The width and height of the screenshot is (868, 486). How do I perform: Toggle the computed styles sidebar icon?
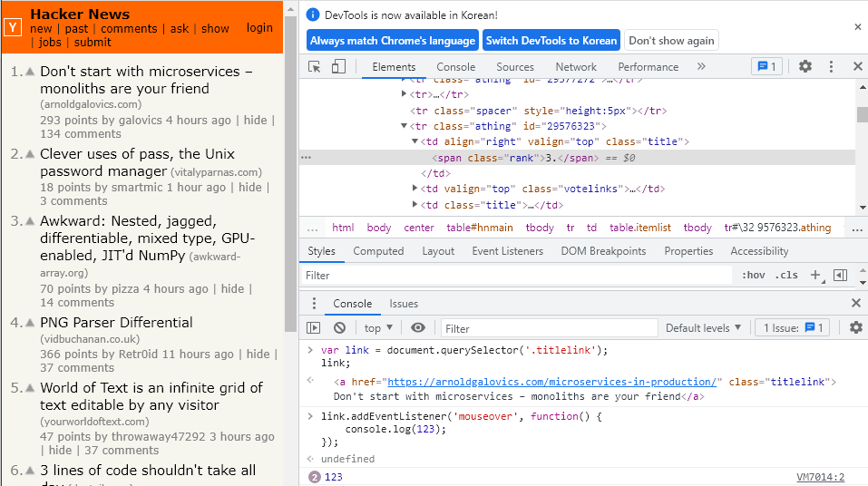840,275
